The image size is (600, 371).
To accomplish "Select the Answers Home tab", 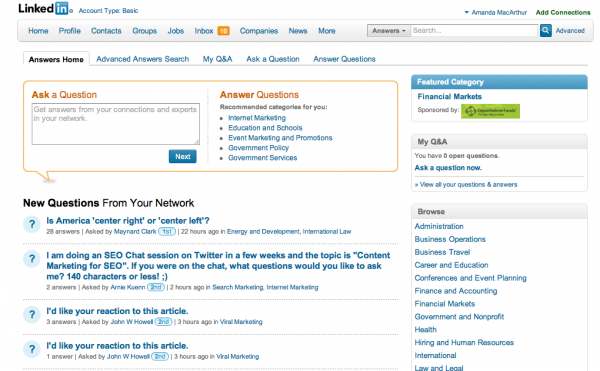I will 56,59.
